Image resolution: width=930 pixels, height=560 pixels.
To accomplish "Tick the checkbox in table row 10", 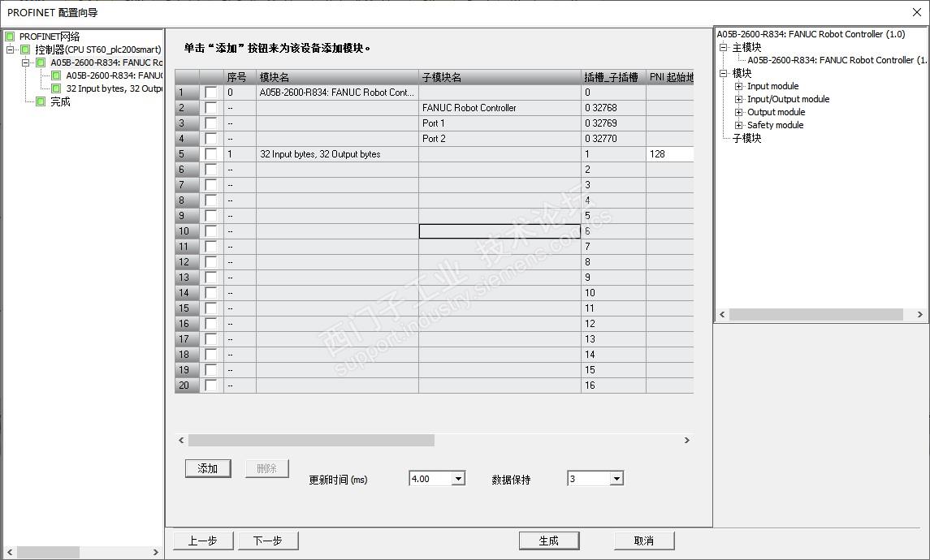I will tap(210, 231).
